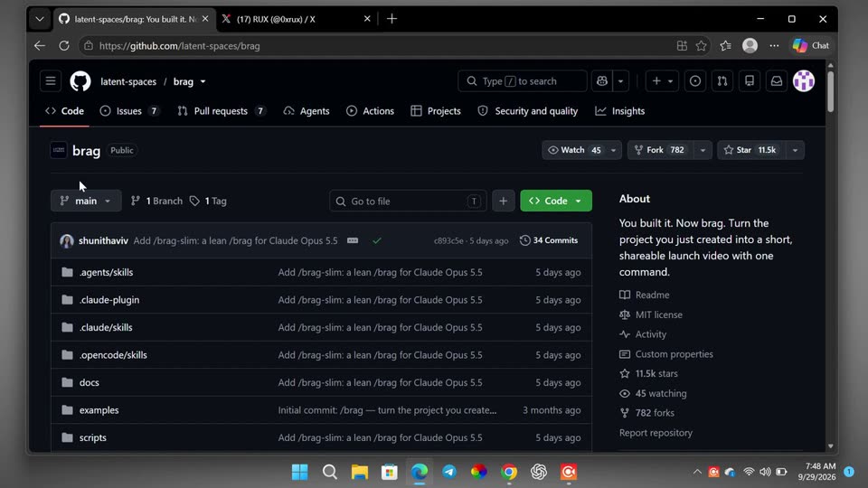Open the user avatar menu

tap(803, 81)
